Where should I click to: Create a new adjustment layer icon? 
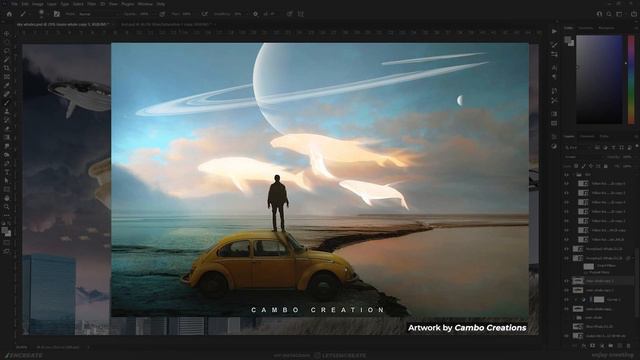(x=602, y=346)
